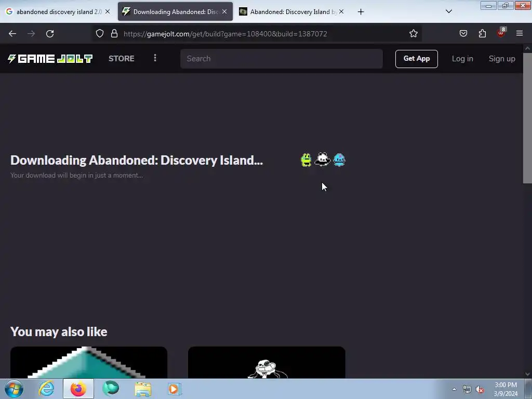Close the Abandoned: Discovery Island by tab

click(341, 12)
